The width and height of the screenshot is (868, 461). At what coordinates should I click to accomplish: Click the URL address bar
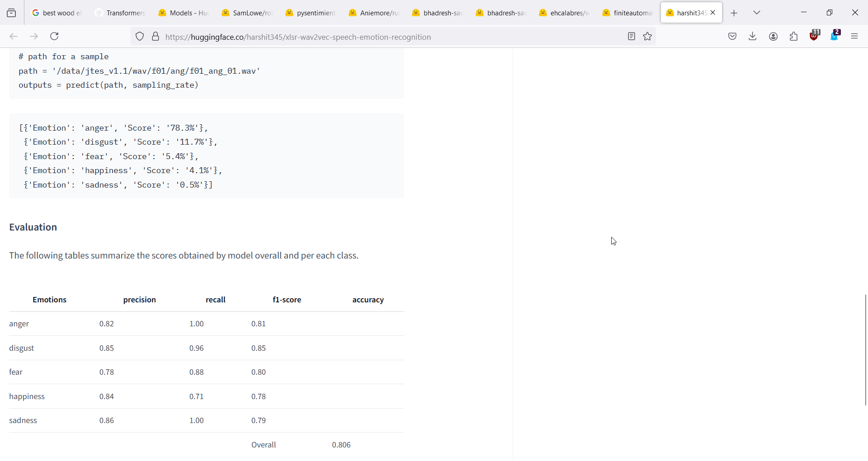click(x=389, y=37)
